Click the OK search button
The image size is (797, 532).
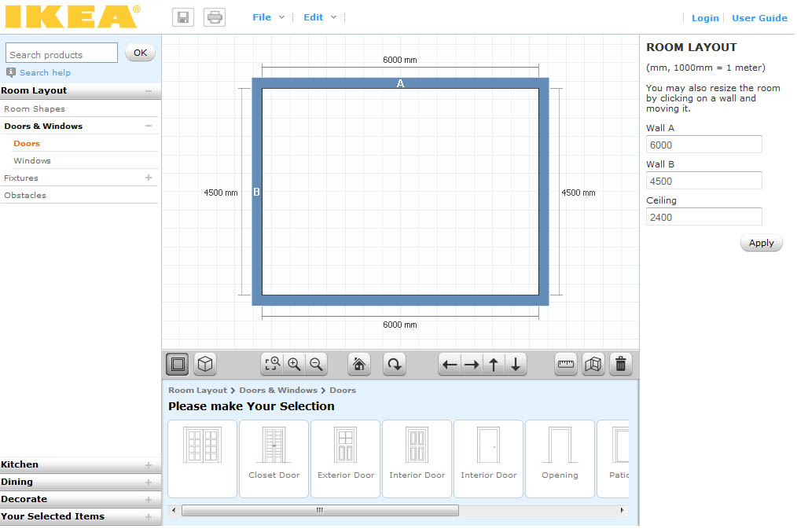coord(140,53)
